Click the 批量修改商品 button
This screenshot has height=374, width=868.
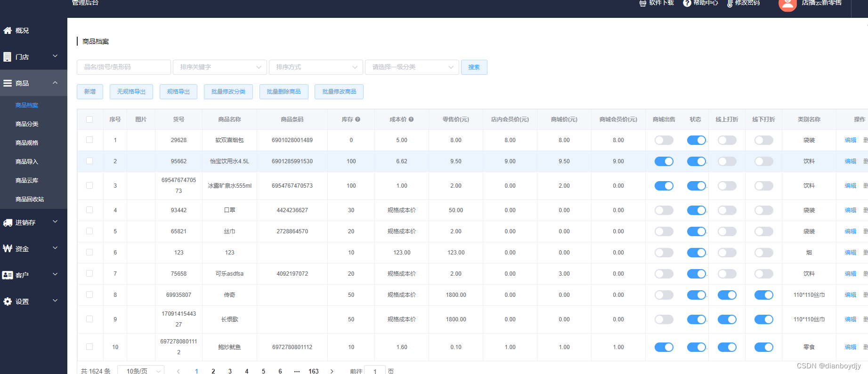tap(339, 92)
